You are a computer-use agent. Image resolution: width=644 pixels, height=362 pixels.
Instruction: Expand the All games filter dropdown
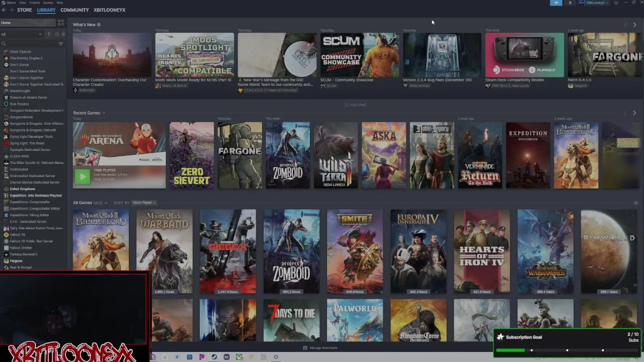click(x=22, y=34)
